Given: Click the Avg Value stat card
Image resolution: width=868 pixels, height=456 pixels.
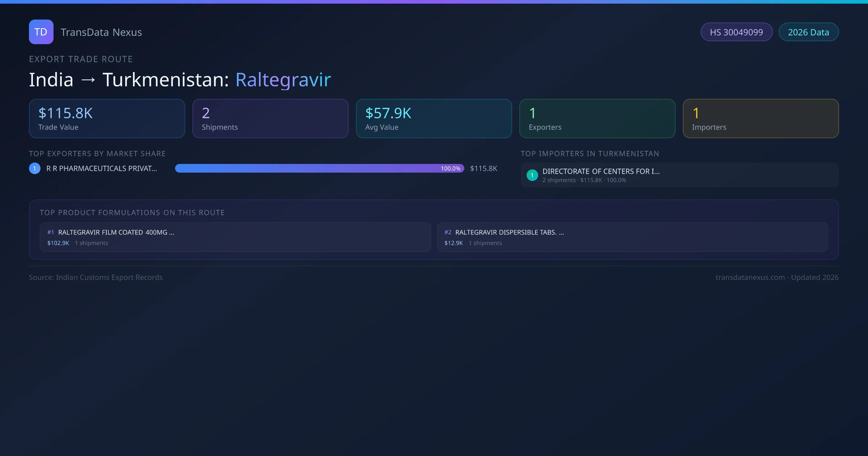Looking at the screenshot, I should pos(434,118).
